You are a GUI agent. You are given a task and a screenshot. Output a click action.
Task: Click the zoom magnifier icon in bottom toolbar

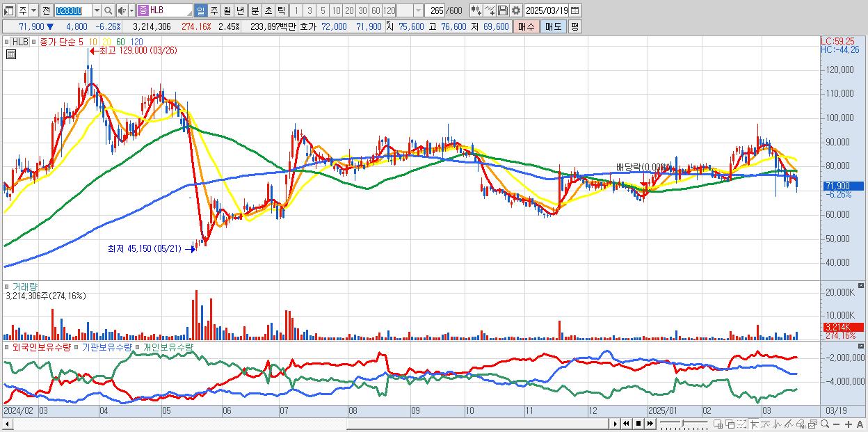point(825,424)
